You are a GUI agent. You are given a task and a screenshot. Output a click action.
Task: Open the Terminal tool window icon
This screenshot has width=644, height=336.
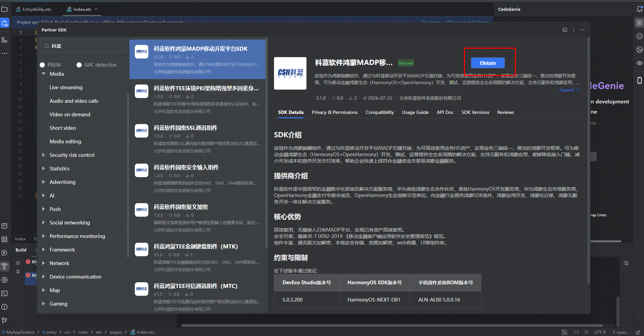(x=4, y=293)
